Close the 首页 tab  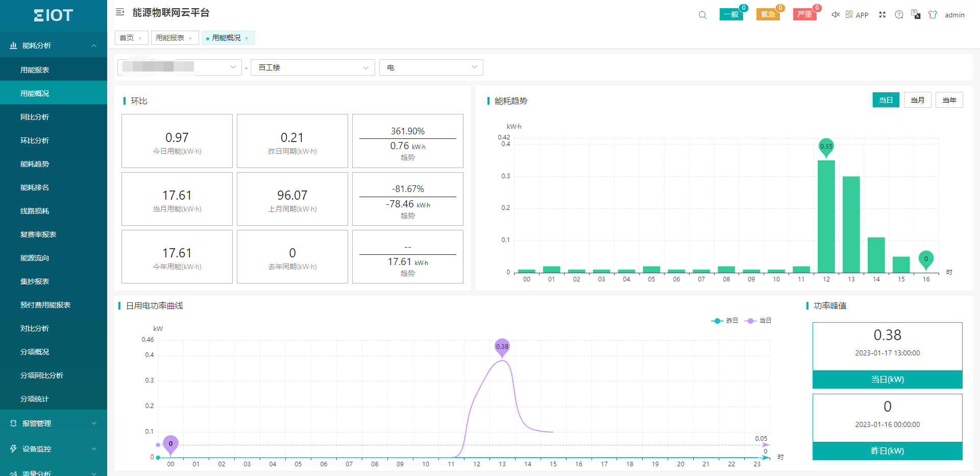(x=140, y=38)
